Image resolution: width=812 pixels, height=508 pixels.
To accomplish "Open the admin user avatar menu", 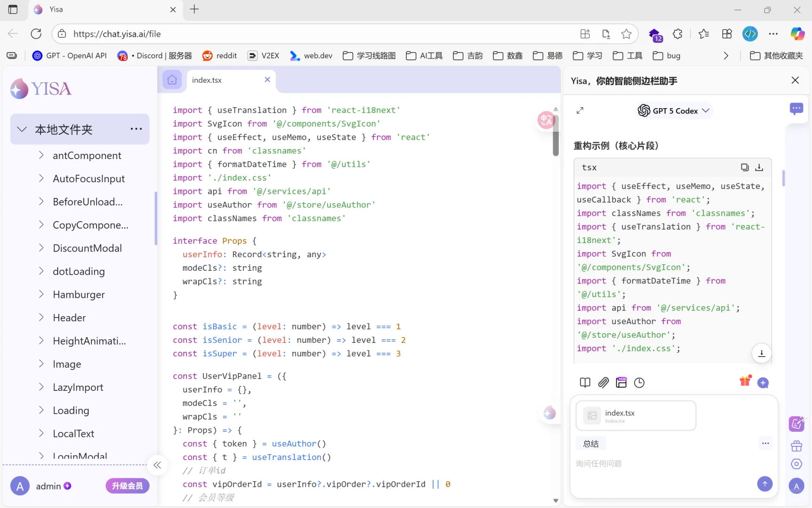I will point(20,486).
